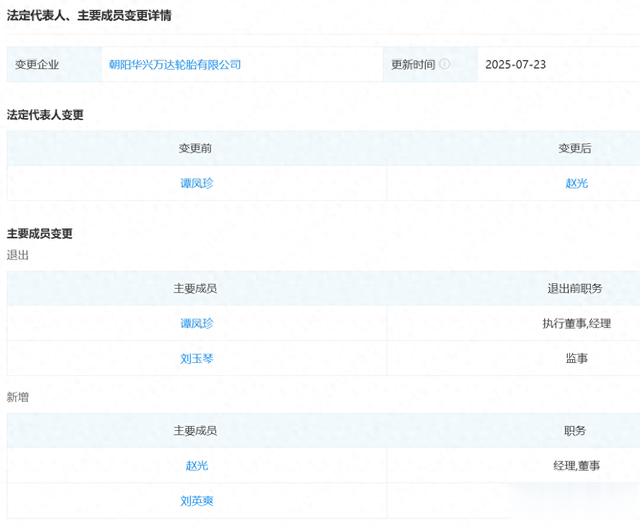Image resolution: width=640 pixels, height=527 pixels.
Task: Click the 主要成员变更 section heading
Action: 40,233
